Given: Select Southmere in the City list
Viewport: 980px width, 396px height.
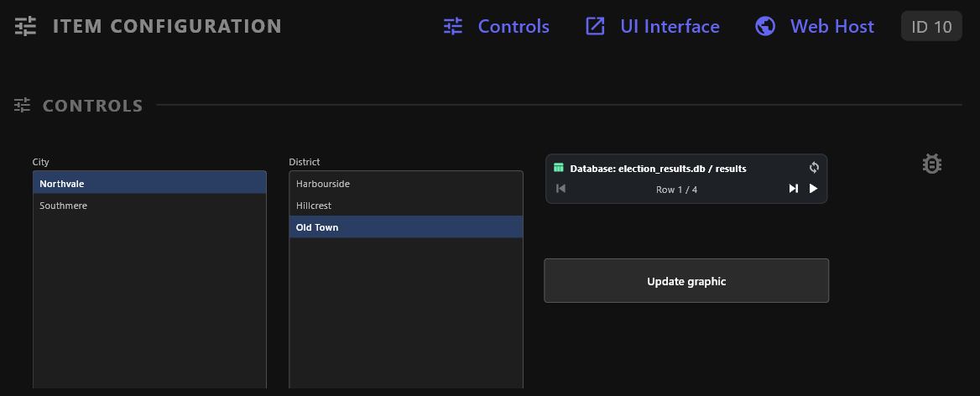Looking at the screenshot, I should tap(149, 206).
